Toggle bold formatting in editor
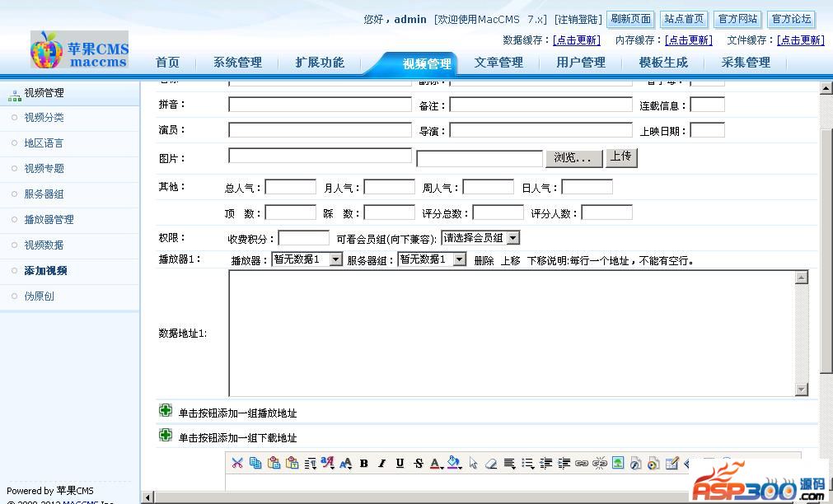This screenshot has height=504, width=833. [x=364, y=464]
